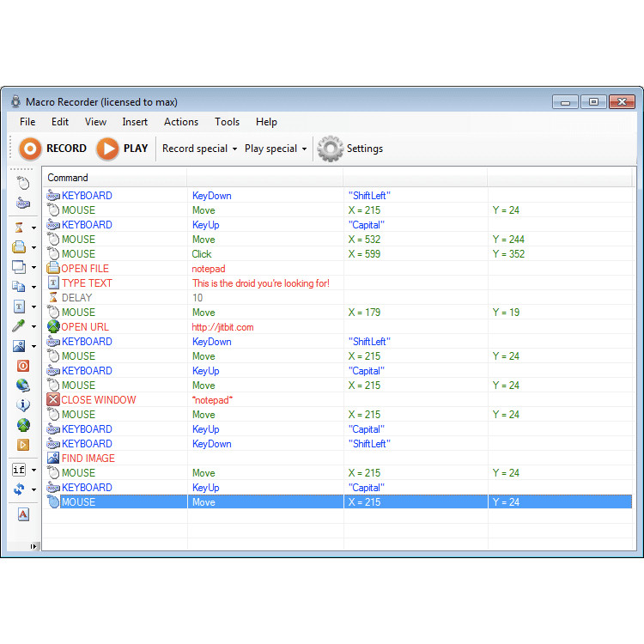
Task: Click the RECORD button icon
Action: pyautogui.click(x=30, y=149)
